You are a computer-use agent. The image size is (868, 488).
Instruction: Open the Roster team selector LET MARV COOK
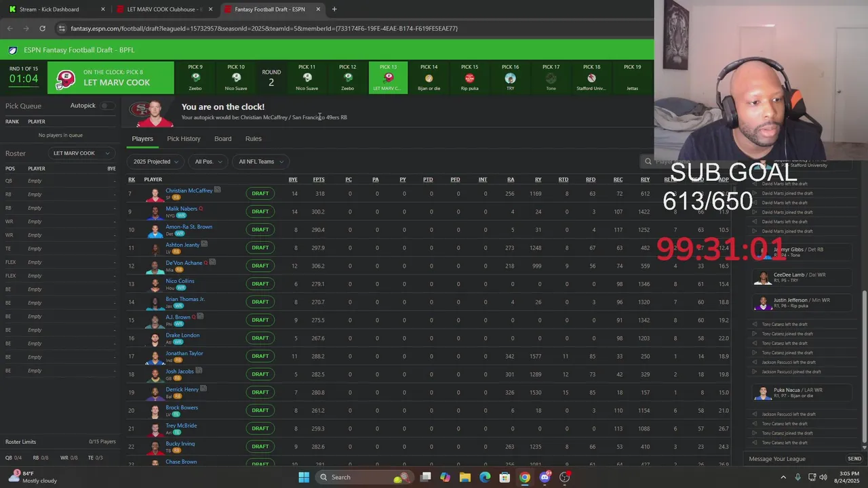tap(81, 153)
